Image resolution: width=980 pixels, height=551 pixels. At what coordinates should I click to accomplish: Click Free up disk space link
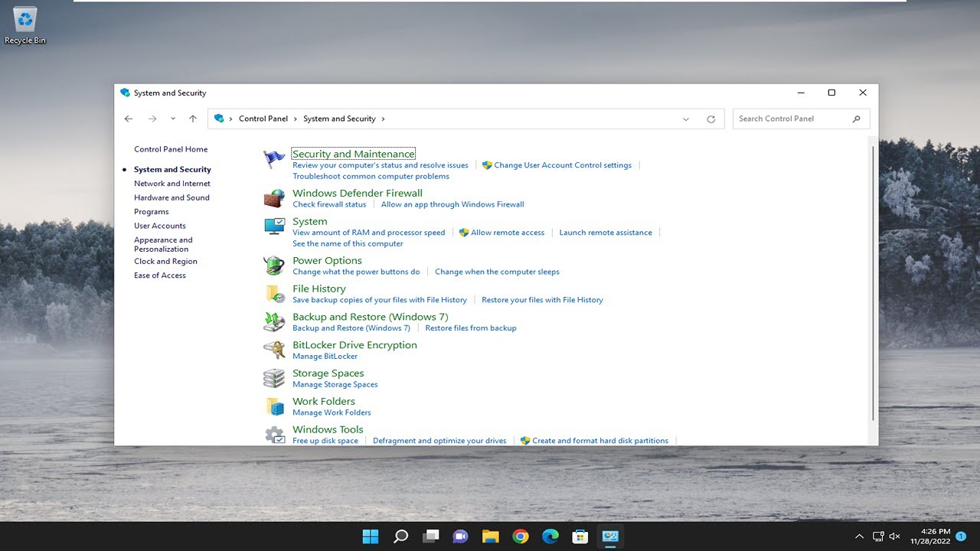[x=325, y=441]
